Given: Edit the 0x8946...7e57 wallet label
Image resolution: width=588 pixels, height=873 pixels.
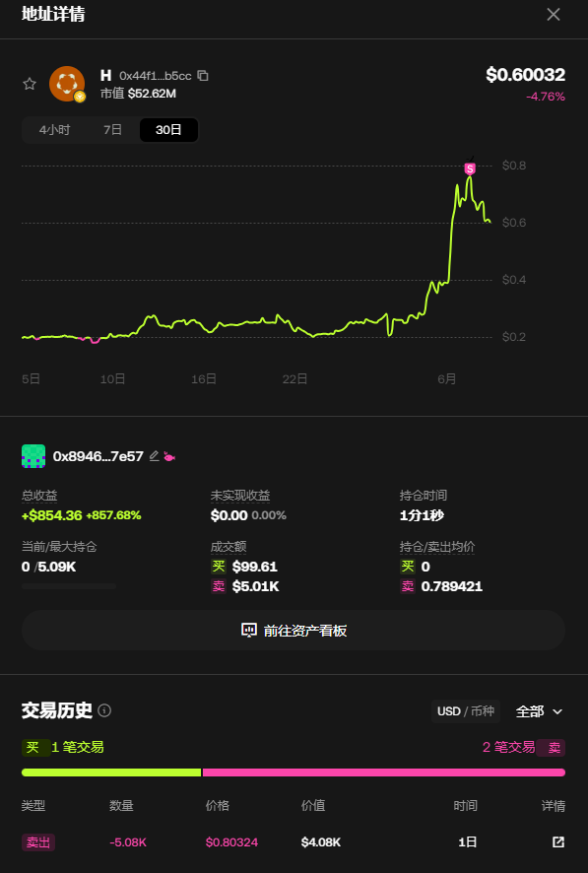Looking at the screenshot, I should pos(154,456).
